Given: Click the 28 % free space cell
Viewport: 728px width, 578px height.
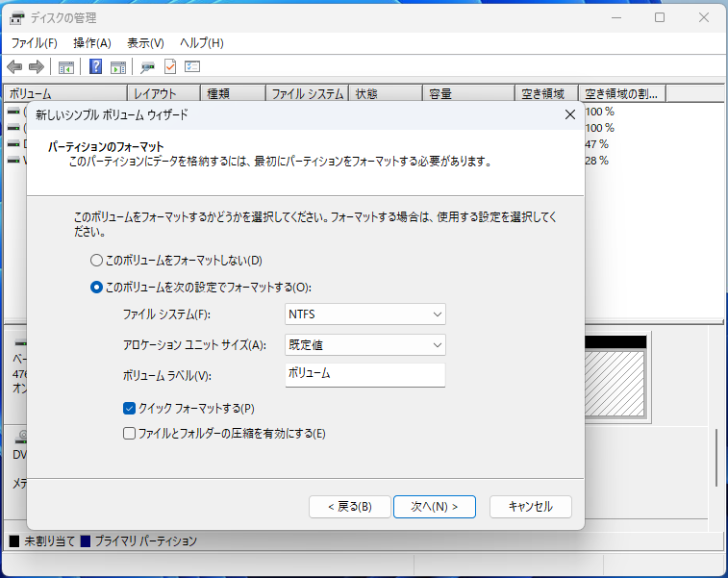Looking at the screenshot, I should tap(597, 161).
